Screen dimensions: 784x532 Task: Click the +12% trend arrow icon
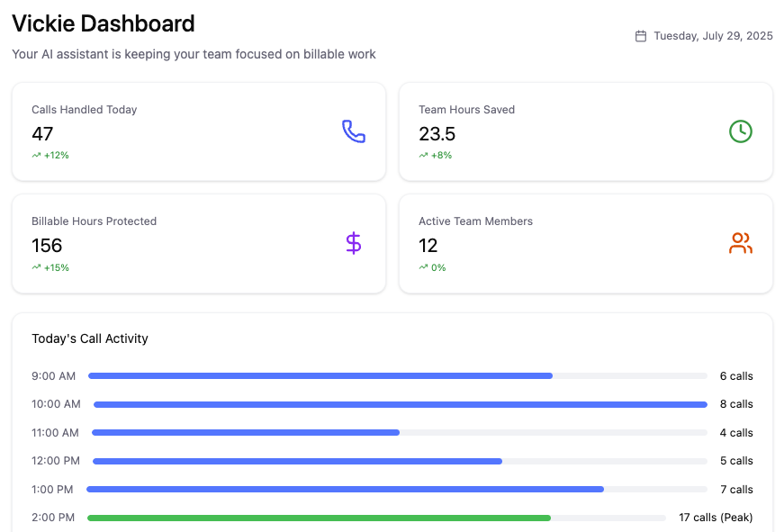(36, 156)
